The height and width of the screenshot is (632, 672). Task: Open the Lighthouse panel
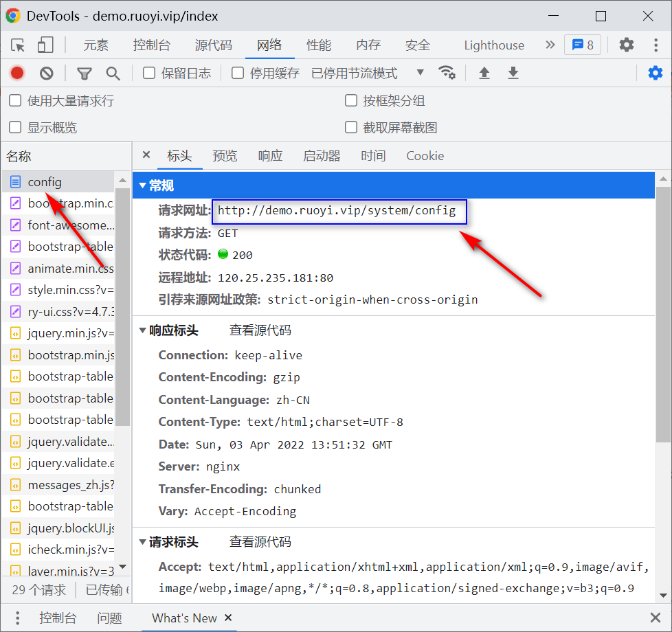pos(494,45)
